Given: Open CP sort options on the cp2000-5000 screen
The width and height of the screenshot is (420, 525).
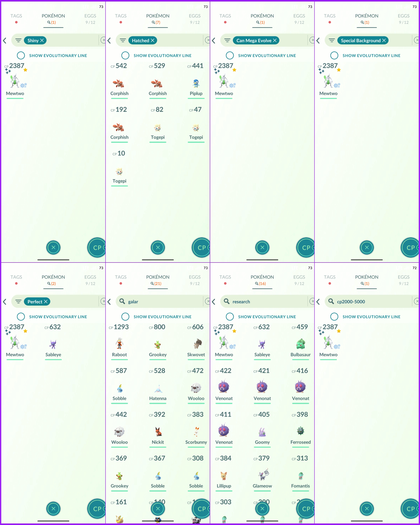Looking at the screenshot, I should [410, 509].
